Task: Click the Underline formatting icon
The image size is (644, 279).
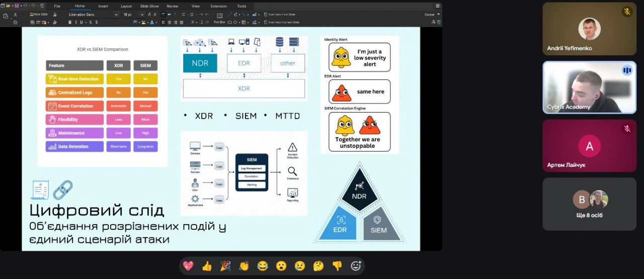Action: click(82, 22)
